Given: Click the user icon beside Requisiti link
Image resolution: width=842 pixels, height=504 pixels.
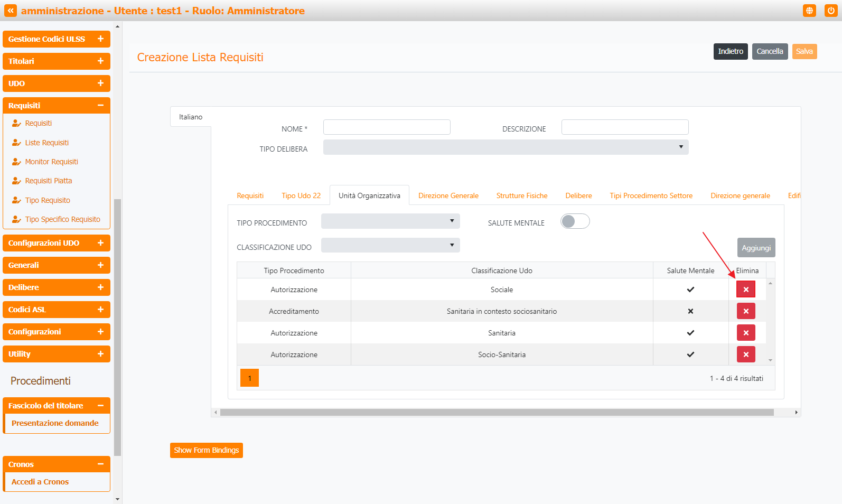Looking at the screenshot, I should pos(16,123).
